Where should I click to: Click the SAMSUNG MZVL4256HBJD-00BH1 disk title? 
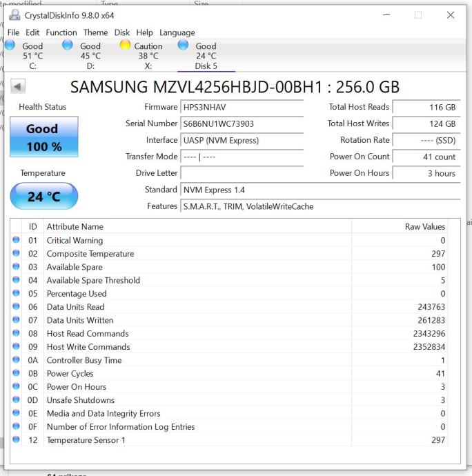[x=235, y=87]
